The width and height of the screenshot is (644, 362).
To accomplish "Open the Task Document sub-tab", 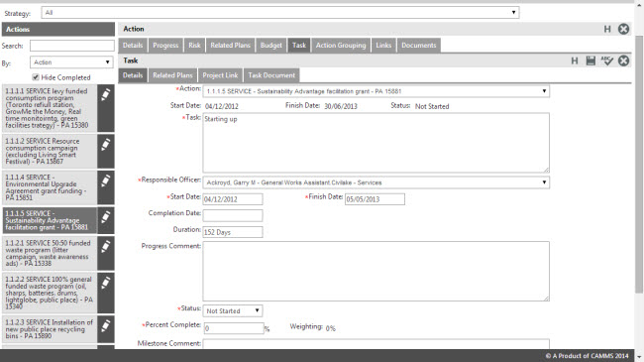I will coord(271,75).
